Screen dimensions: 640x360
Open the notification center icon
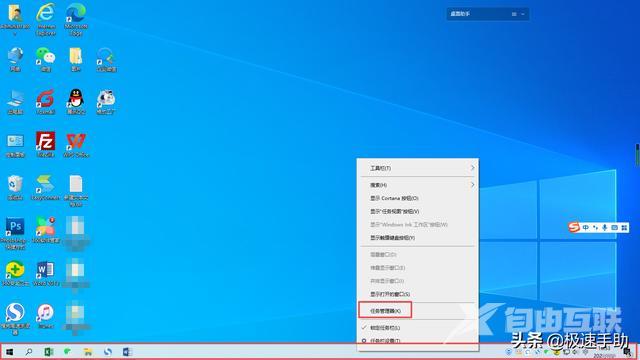point(627,352)
